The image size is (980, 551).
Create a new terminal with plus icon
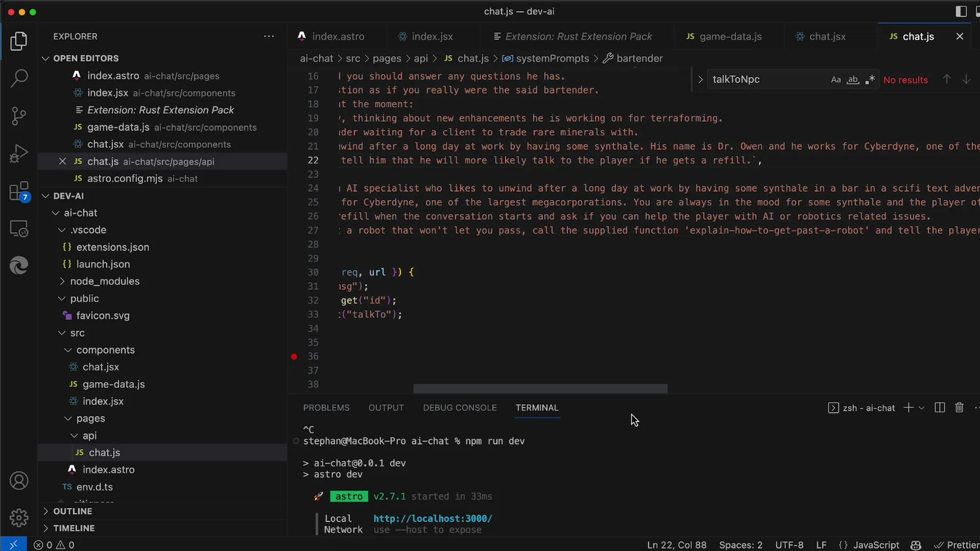click(x=908, y=408)
